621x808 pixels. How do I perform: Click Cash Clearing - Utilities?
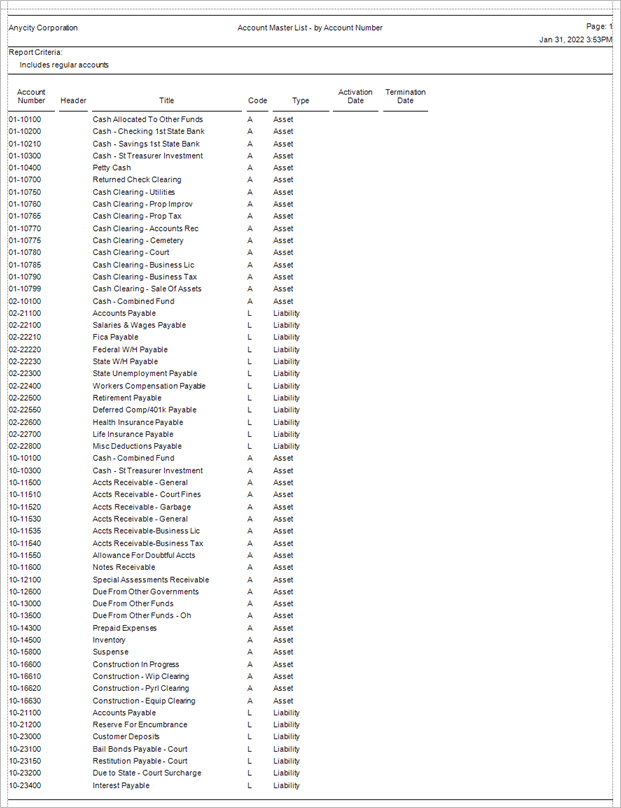[x=134, y=192]
